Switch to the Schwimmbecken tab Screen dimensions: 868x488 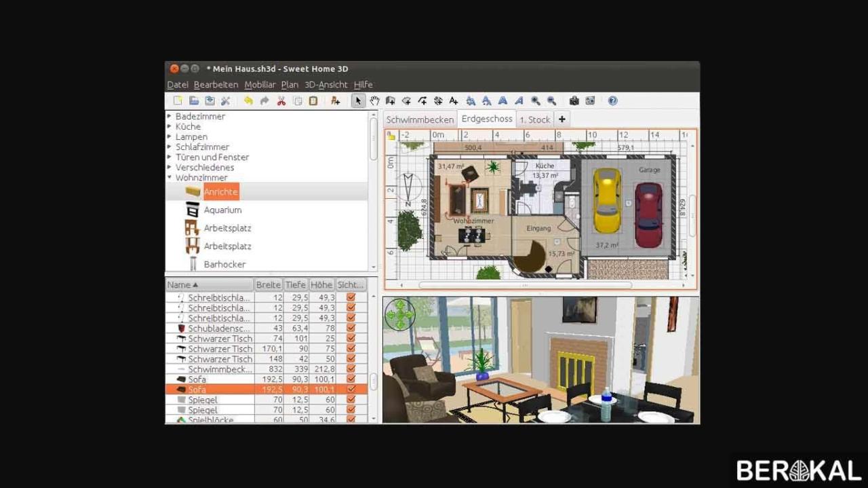[420, 119]
